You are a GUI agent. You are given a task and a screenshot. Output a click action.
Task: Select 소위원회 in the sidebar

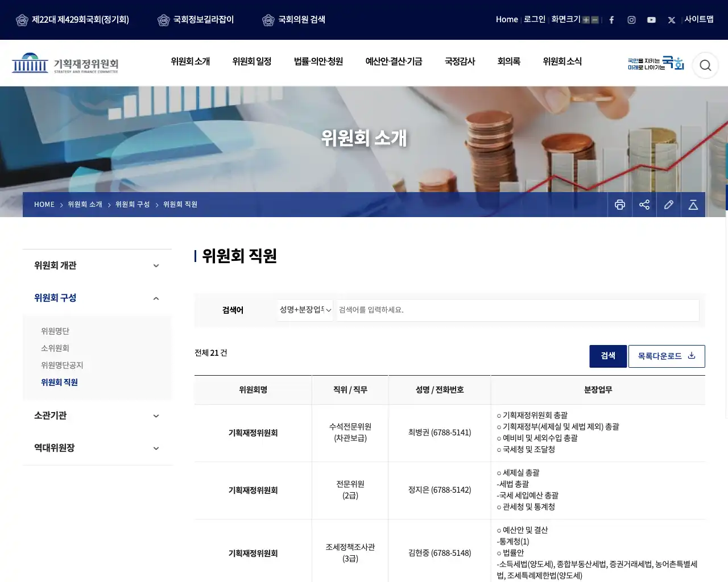tap(55, 348)
